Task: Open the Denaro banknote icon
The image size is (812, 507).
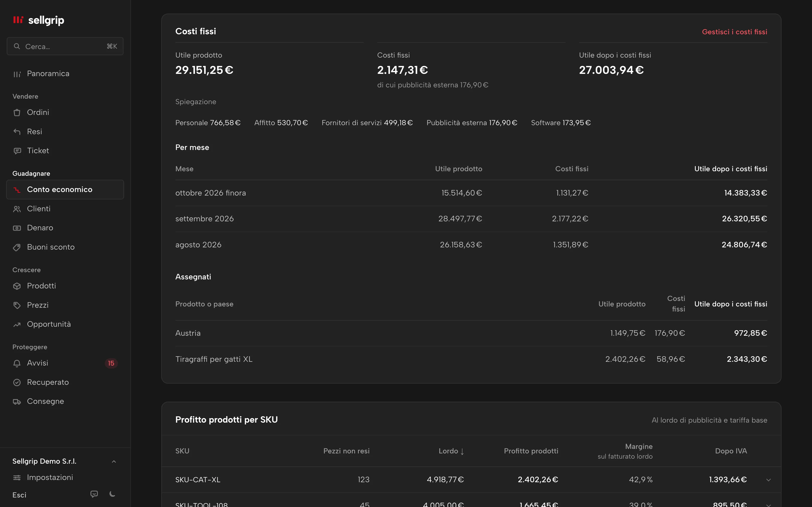Action: click(17, 228)
